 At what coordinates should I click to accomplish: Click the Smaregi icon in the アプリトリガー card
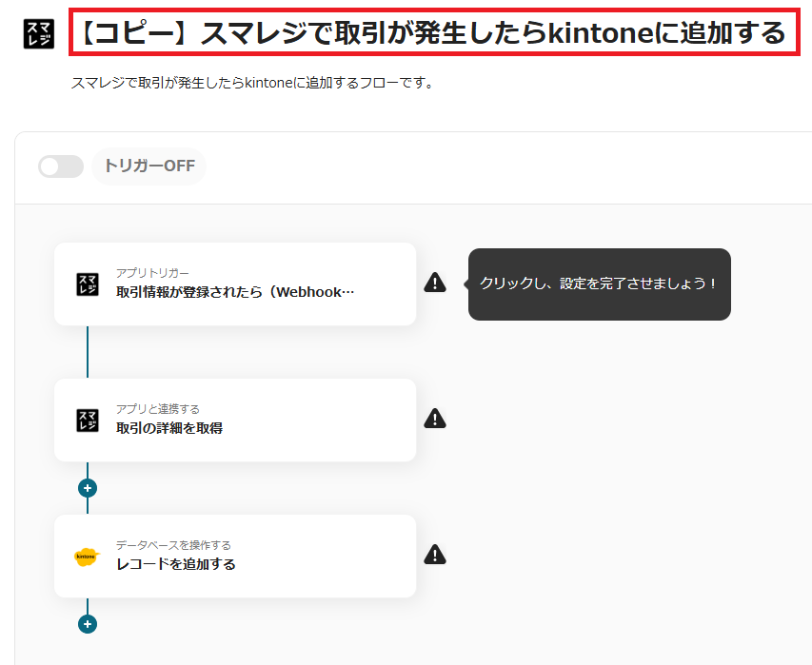pos(88,284)
